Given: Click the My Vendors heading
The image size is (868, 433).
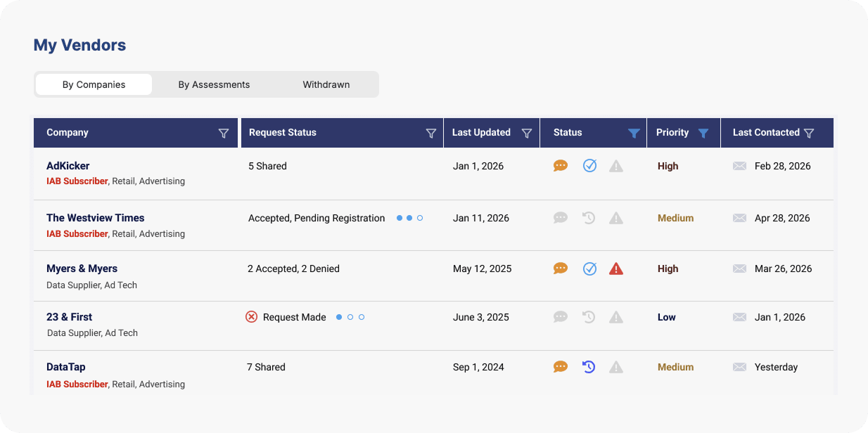Looking at the screenshot, I should pyautogui.click(x=80, y=45).
